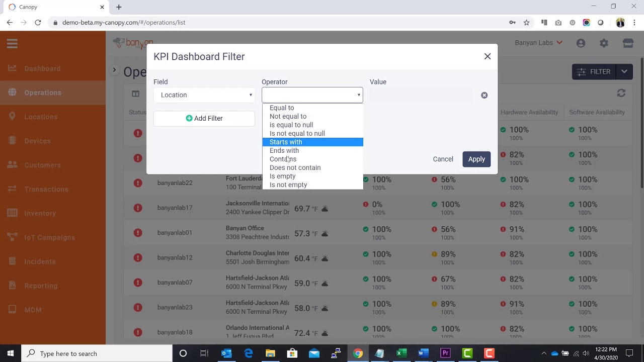The image size is (644, 362).
Task: Open Premiere Pro from the taskbar
Action: point(445,353)
